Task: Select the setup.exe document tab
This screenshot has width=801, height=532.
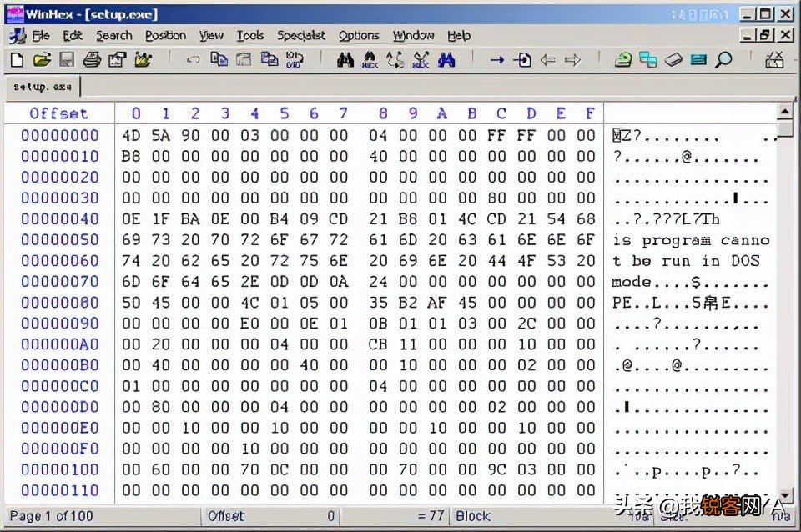Action: (x=43, y=87)
